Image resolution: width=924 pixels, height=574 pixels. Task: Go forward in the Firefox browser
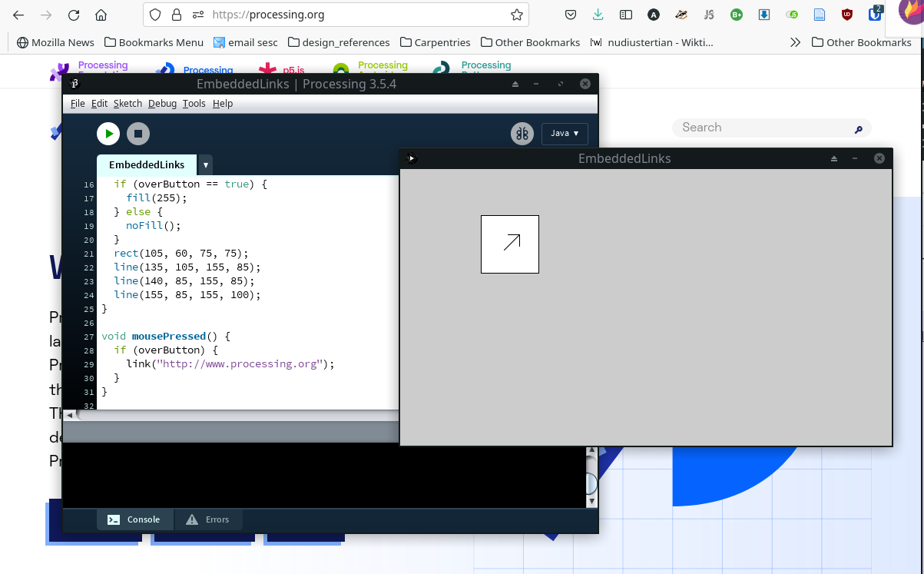click(46, 15)
